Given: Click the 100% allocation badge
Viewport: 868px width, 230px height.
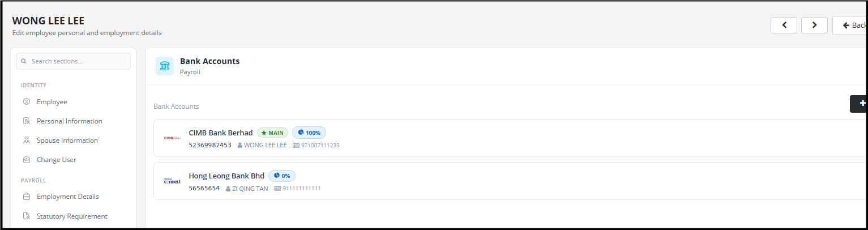Looking at the screenshot, I should click(x=309, y=133).
